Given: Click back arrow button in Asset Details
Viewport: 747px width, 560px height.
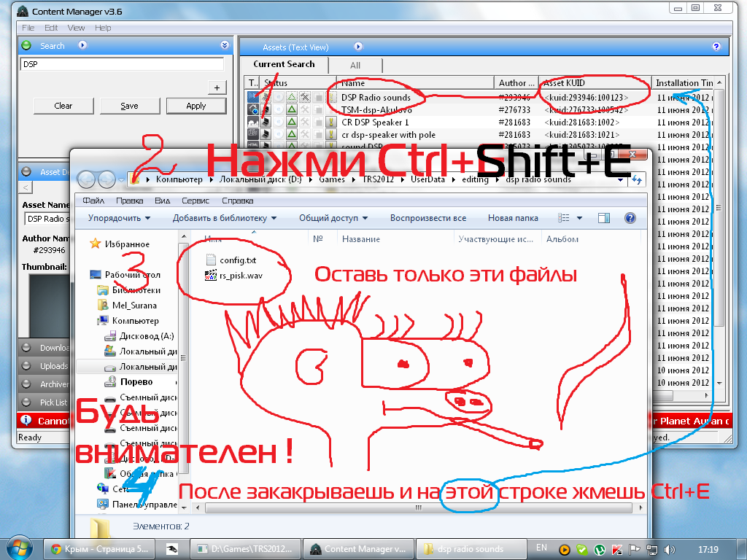Looking at the screenshot, I should click(26, 187).
